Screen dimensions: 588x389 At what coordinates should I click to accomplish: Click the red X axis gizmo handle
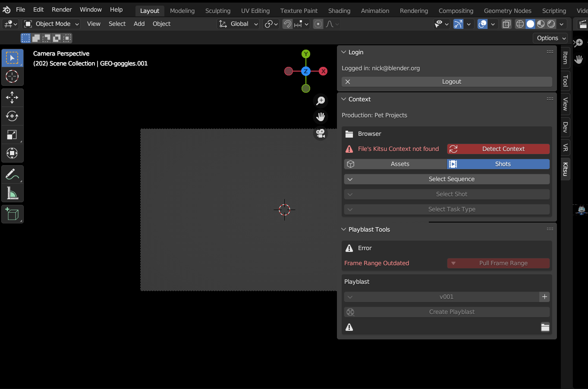[x=323, y=71]
